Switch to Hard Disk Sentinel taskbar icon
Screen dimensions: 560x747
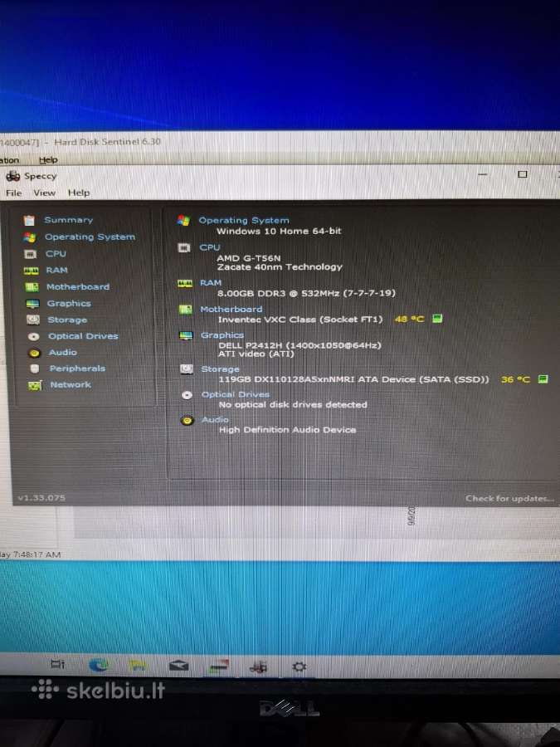pos(219,666)
